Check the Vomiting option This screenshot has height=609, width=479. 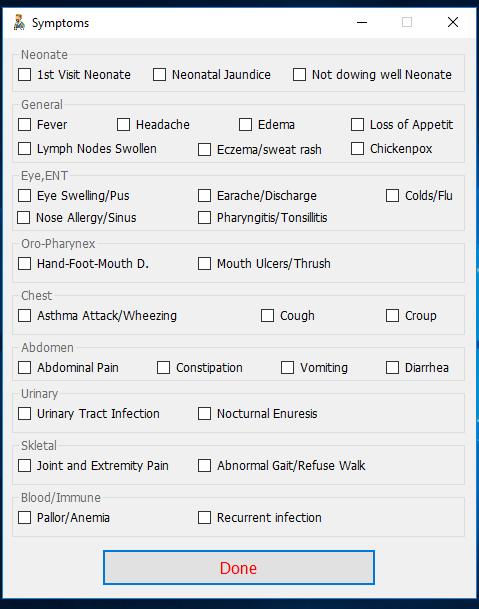(287, 367)
